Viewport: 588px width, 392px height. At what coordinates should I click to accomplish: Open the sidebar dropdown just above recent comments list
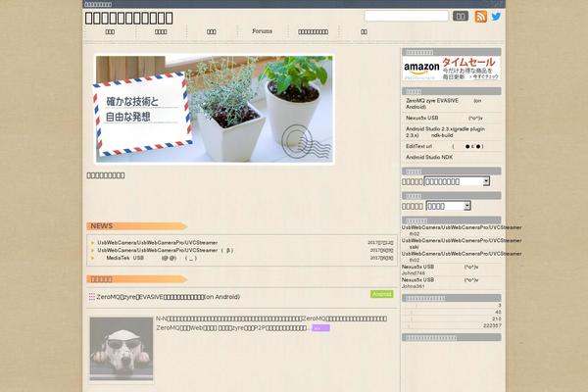[449, 206]
